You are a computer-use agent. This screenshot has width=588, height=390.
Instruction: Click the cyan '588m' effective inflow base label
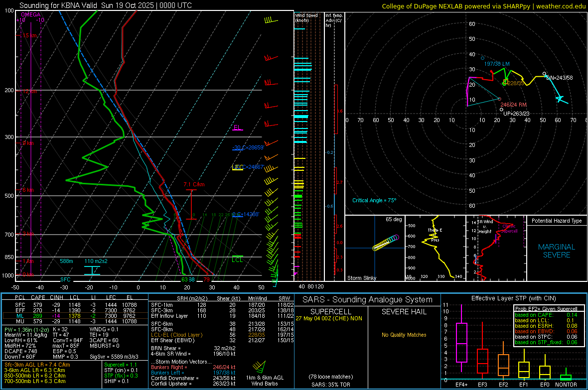pos(66,261)
